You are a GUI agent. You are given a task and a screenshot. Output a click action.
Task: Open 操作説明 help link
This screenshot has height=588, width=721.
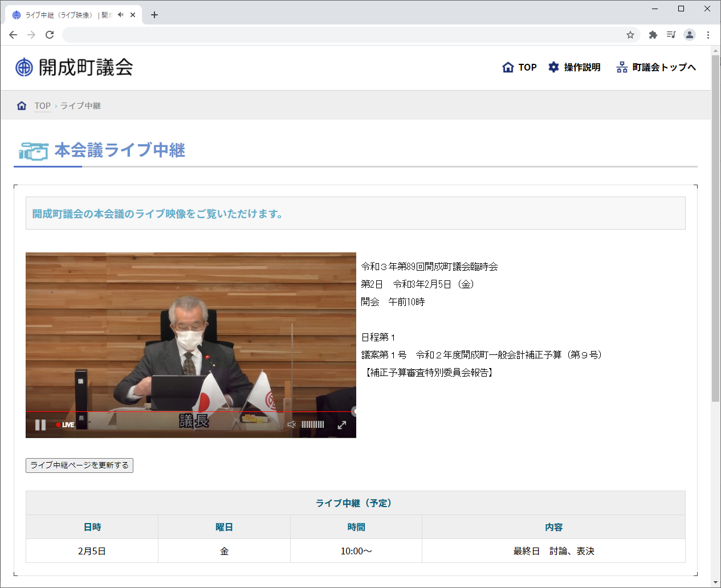575,67
